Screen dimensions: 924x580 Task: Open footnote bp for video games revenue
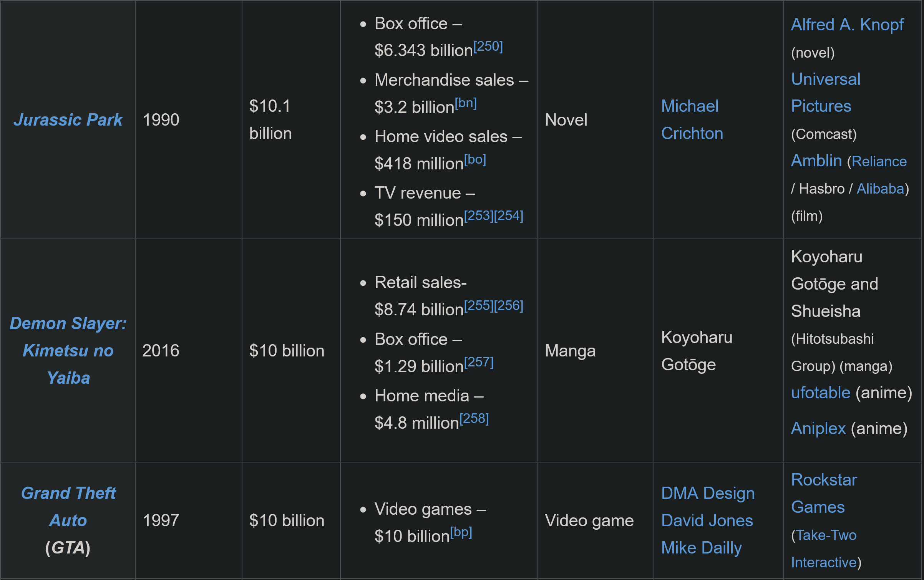(461, 532)
